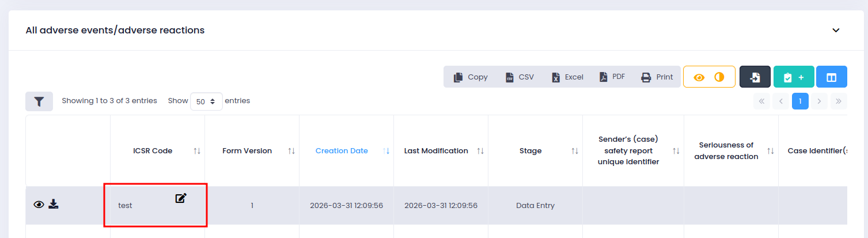Open the Show entries count dropdown
The image size is (868, 238).
206,101
